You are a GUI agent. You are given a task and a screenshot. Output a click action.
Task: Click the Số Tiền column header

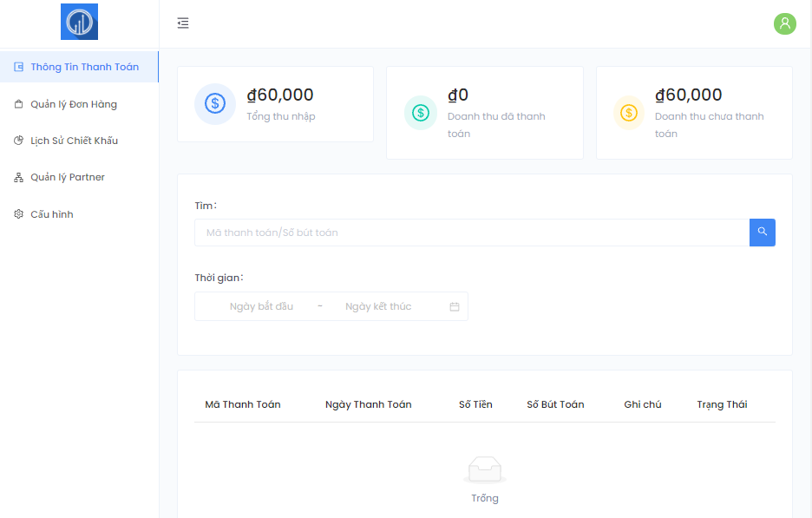coord(475,404)
